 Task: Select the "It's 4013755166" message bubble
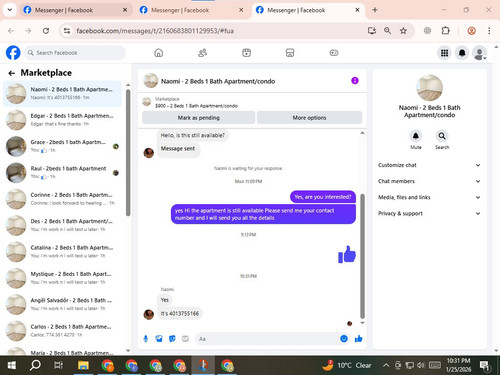(x=180, y=313)
